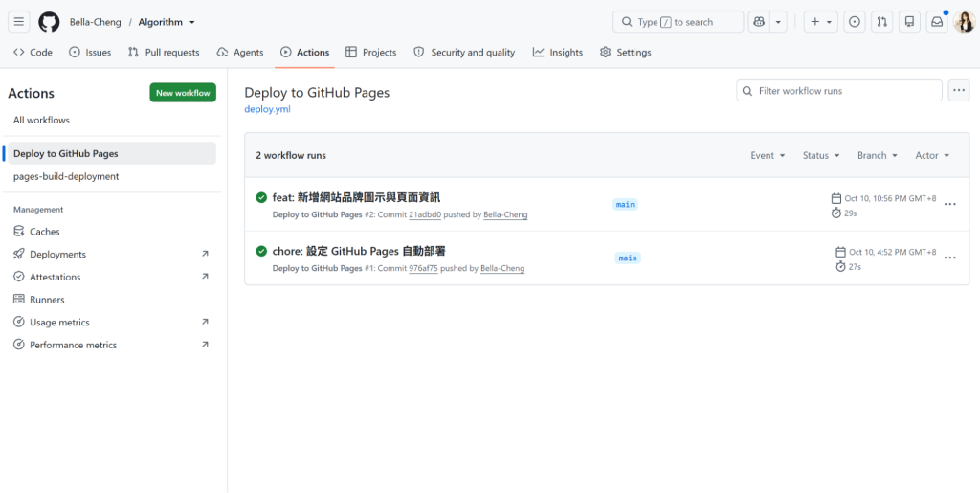Click the 2 workflow runs heading

[291, 156]
